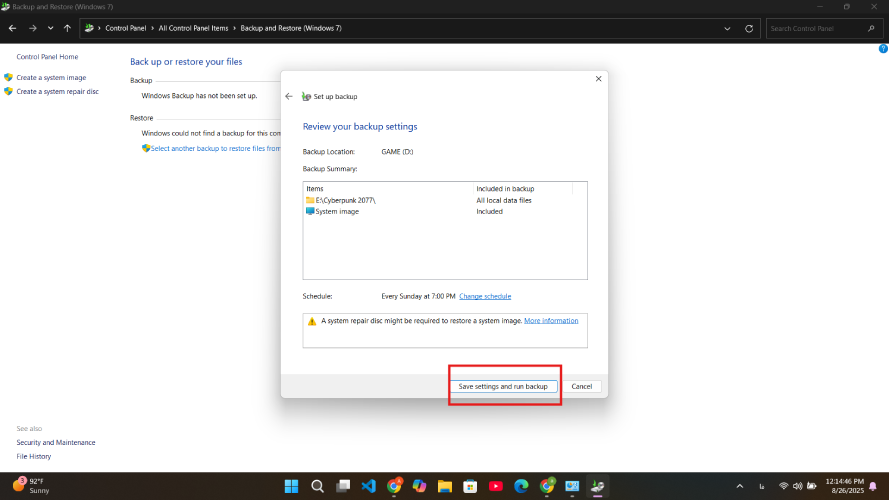Select the E:\Cyberpunk 2077\ folder item
Image resolution: width=889 pixels, height=500 pixels.
pyautogui.click(x=345, y=200)
